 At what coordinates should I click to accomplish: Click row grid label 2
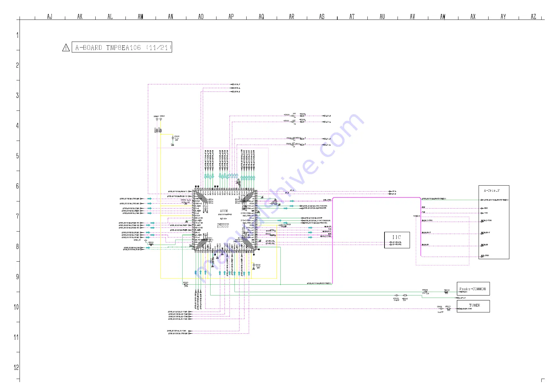tap(17, 65)
